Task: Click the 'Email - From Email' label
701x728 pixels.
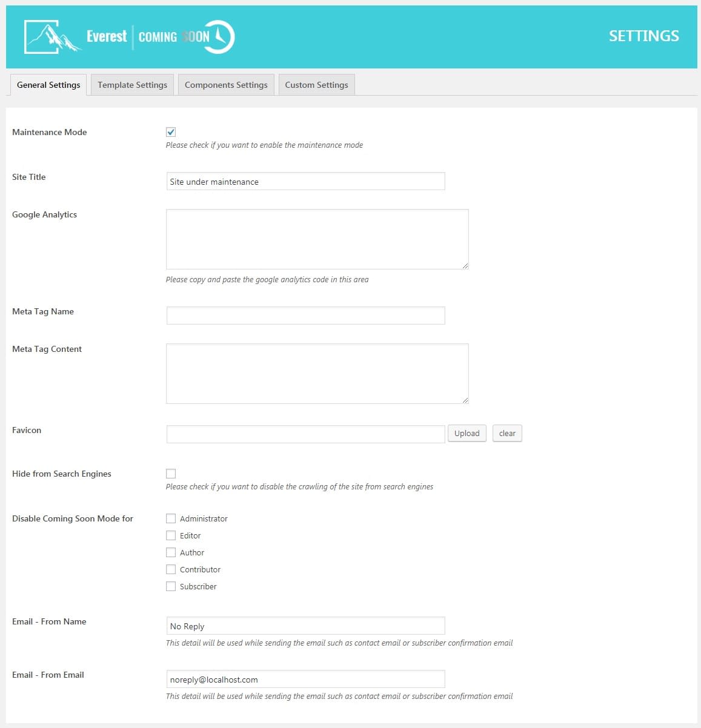Action: [x=48, y=675]
